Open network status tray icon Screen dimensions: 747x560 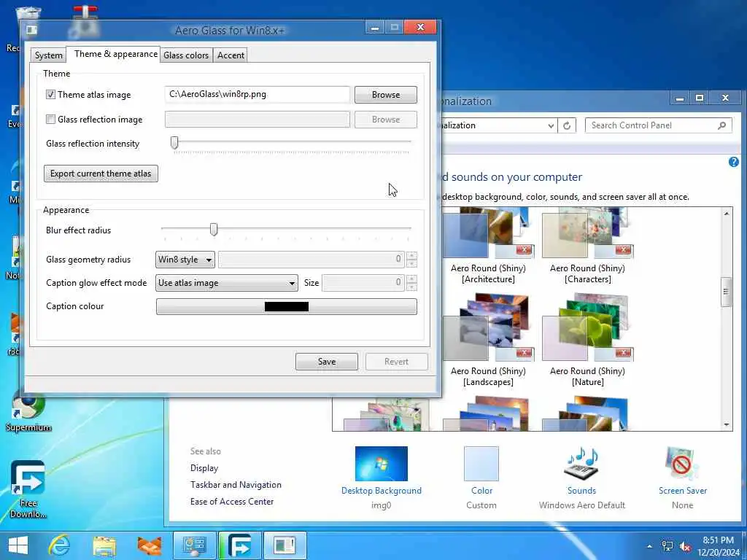pos(667,546)
